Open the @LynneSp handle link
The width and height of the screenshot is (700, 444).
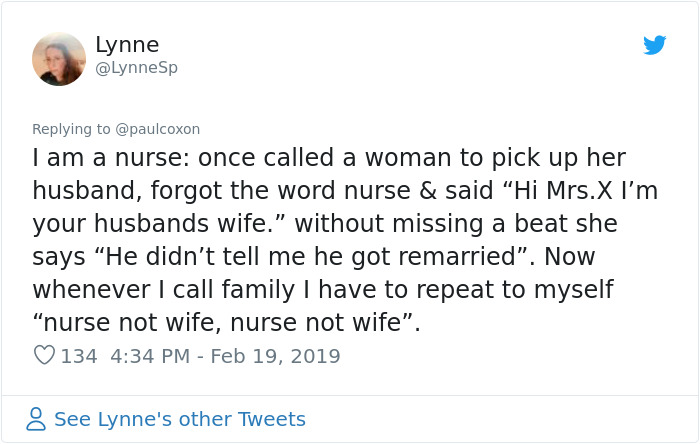(x=136, y=68)
